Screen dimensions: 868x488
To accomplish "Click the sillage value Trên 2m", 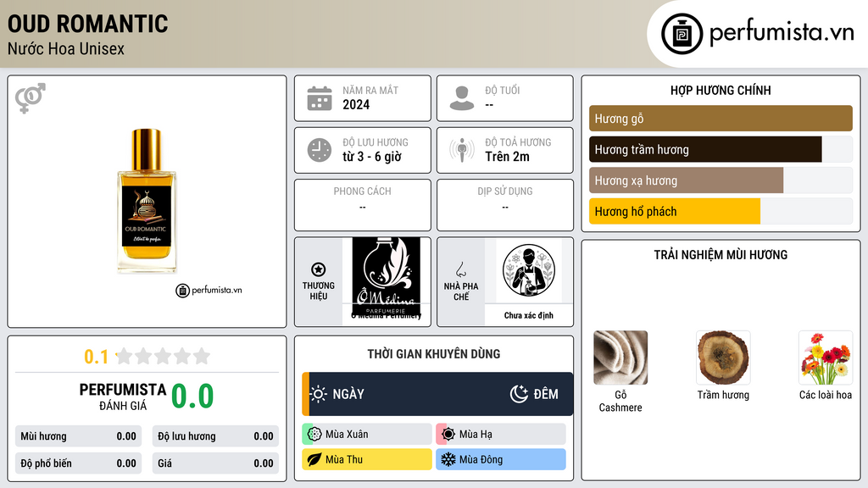I will pyautogui.click(x=507, y=157).
